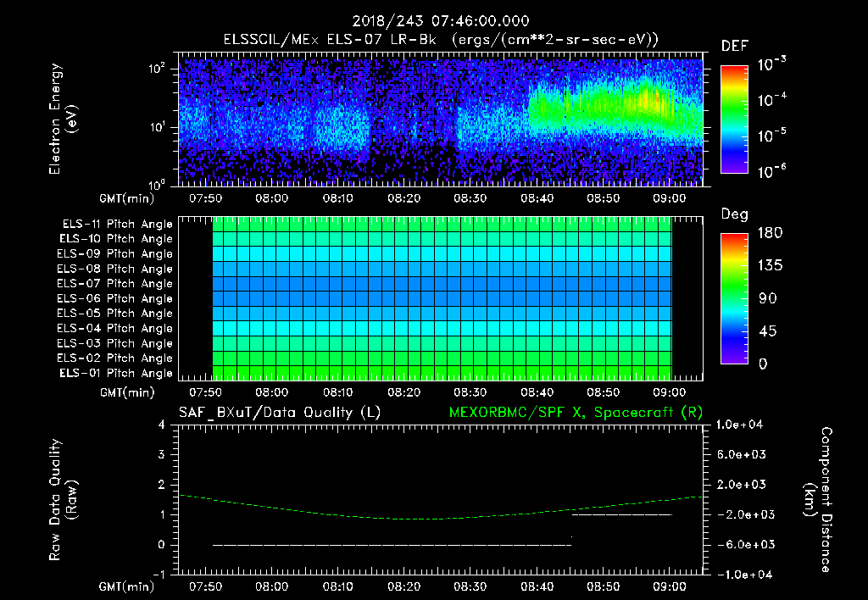This screenshot has height=600, width=868.
Task: Click the 'Component Distance (km)' axis label
Action: pos(817,500)
